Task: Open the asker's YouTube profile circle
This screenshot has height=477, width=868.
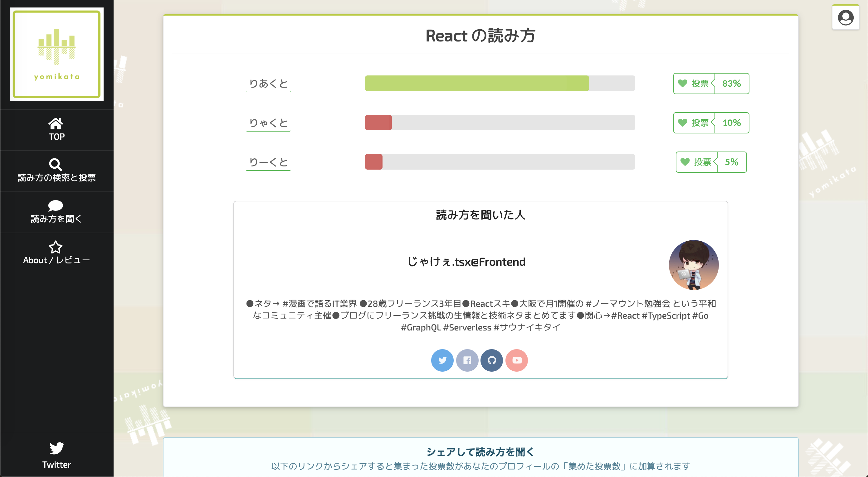Action: [517, 360]
